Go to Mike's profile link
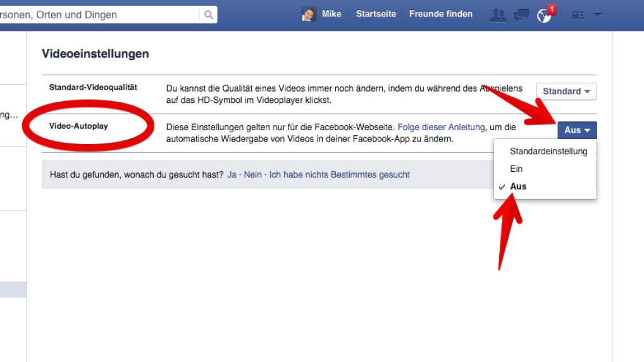 331,14
